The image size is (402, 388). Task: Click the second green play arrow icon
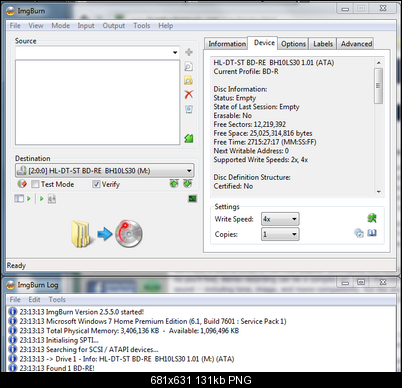[42, 199]
